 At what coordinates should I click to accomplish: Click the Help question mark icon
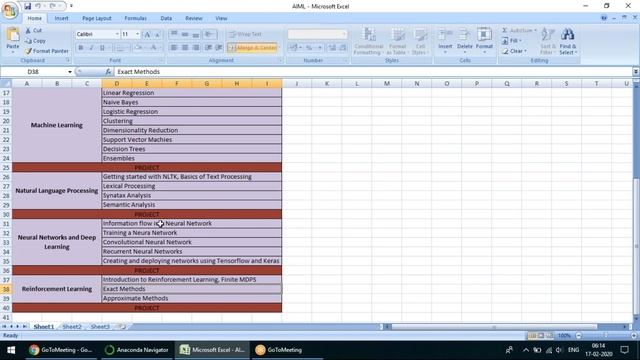click(604, 18)
